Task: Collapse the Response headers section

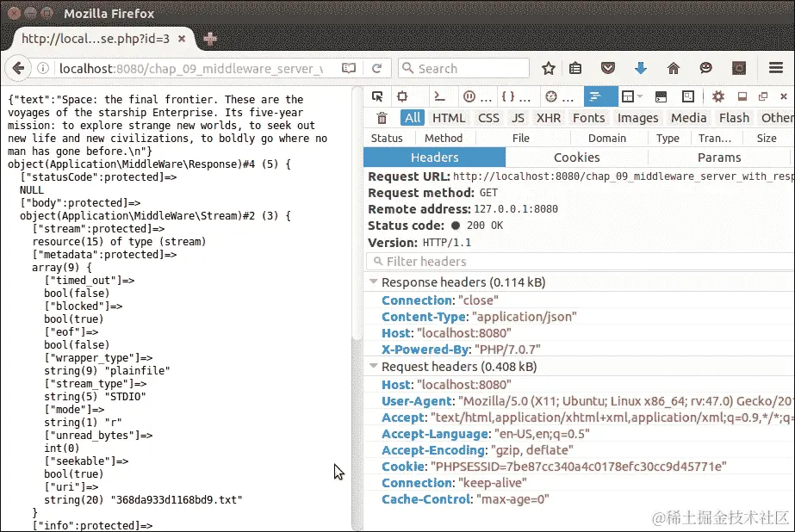Action: 374,281
